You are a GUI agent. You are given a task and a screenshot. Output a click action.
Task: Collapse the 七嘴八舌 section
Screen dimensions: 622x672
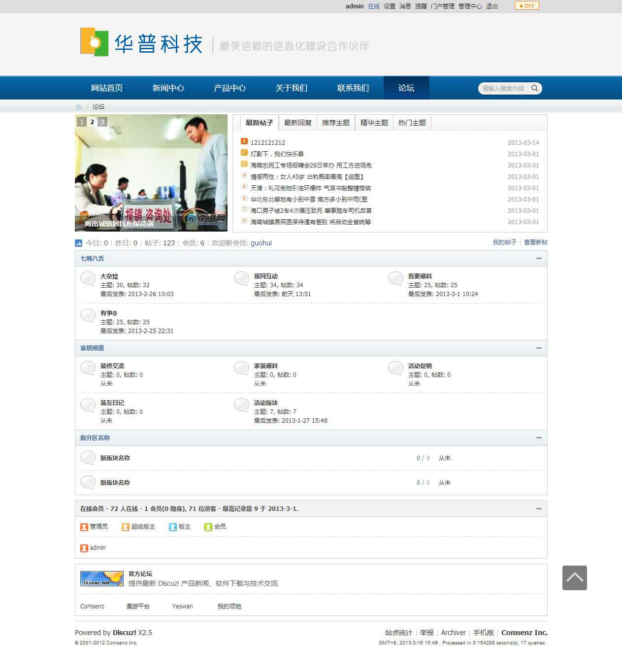click(539, 258)
